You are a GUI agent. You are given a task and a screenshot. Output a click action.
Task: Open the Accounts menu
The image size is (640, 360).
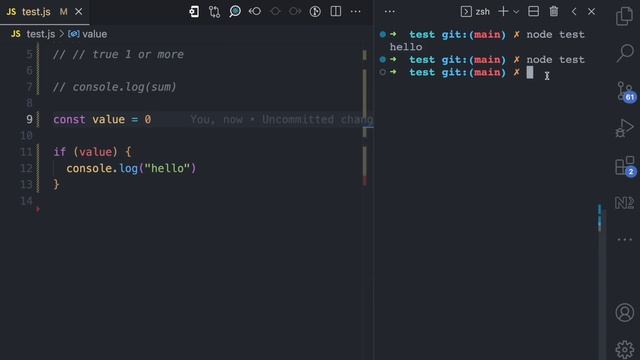[624, 313]
